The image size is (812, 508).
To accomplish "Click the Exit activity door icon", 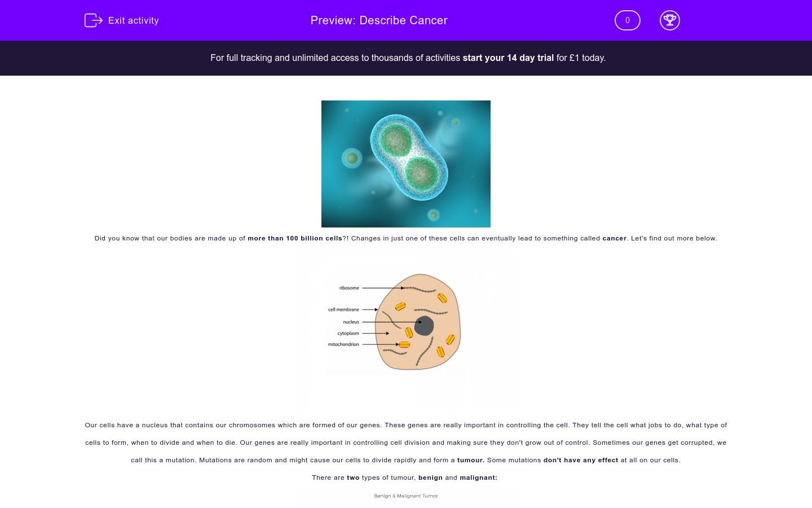I will (93, 20).
